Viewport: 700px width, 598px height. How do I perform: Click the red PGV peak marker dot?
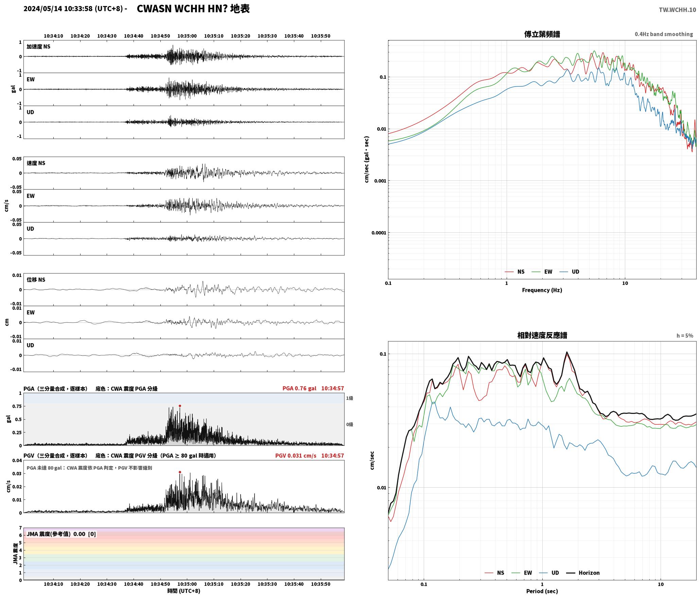(x=180, y=472)
